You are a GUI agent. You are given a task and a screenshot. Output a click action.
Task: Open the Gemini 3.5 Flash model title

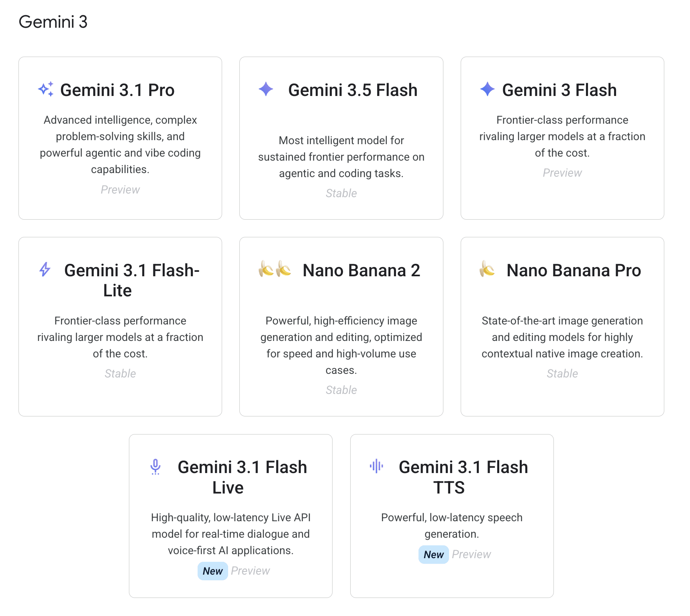[353, 90]
